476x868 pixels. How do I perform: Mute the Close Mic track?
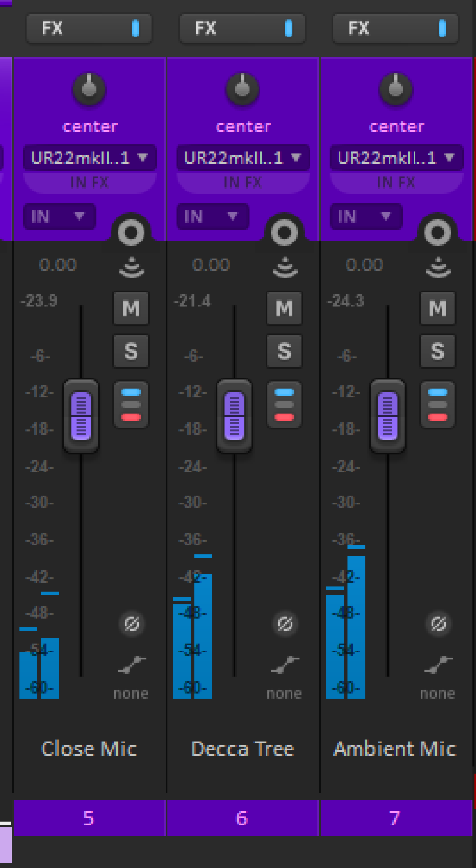(x=131, y=308)
